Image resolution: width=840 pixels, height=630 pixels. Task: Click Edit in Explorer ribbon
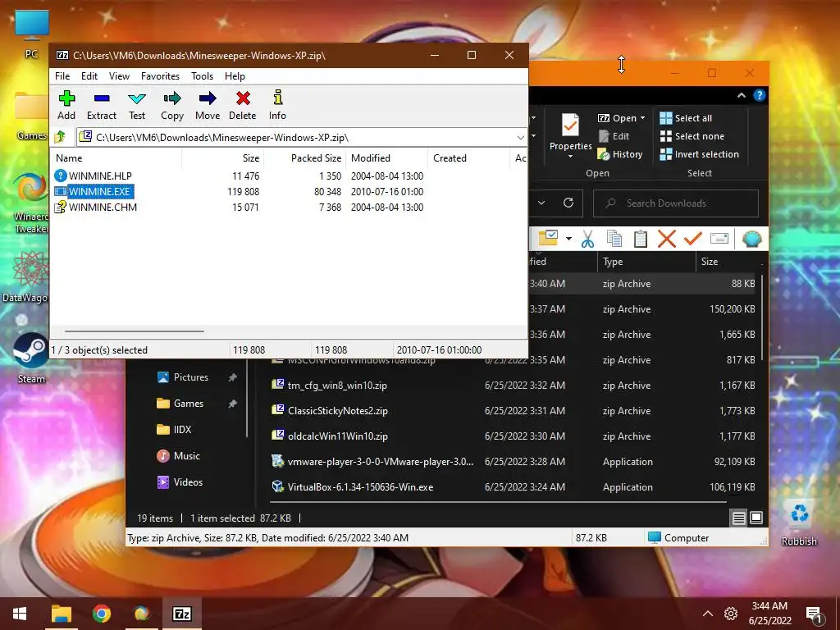click(614, 136)
